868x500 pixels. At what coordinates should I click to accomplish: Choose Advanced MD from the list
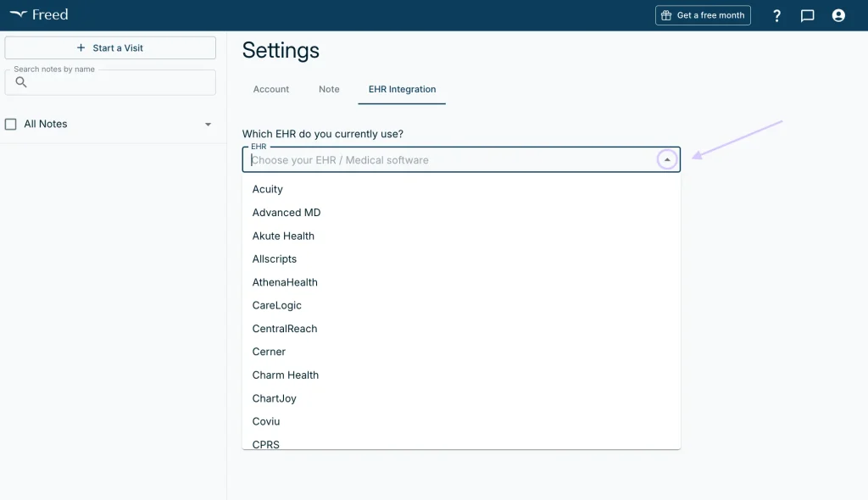coord(461,213)
